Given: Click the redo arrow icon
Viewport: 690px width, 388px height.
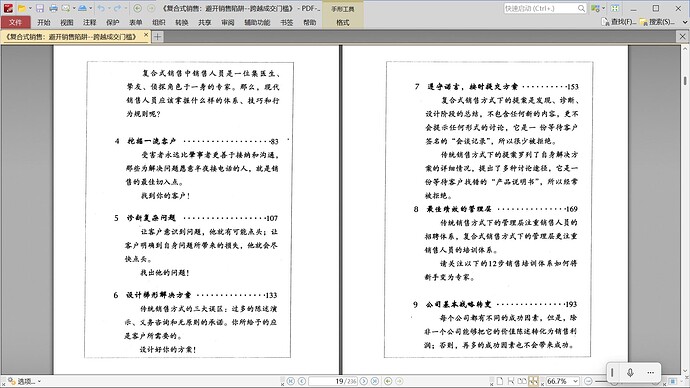Looking at the screenshot, I should 117,8.
